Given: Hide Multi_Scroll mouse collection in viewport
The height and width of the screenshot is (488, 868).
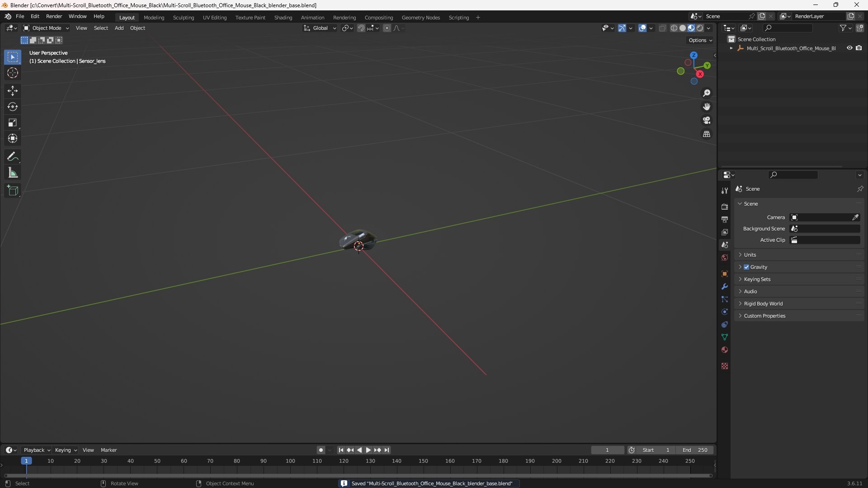Looking at the screenshot, I should (849, 48).
